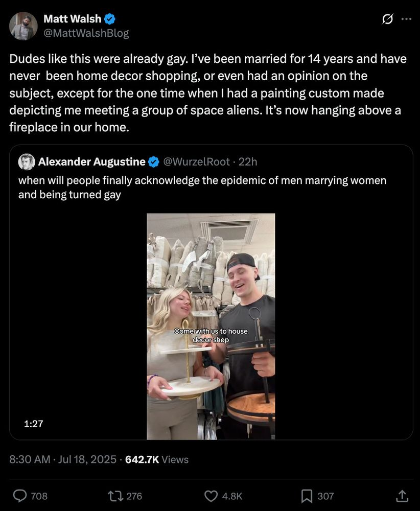Click the 8:30 AM Jul 18, 2025 timestamp

pyautogui.click(x=63, y=459)
